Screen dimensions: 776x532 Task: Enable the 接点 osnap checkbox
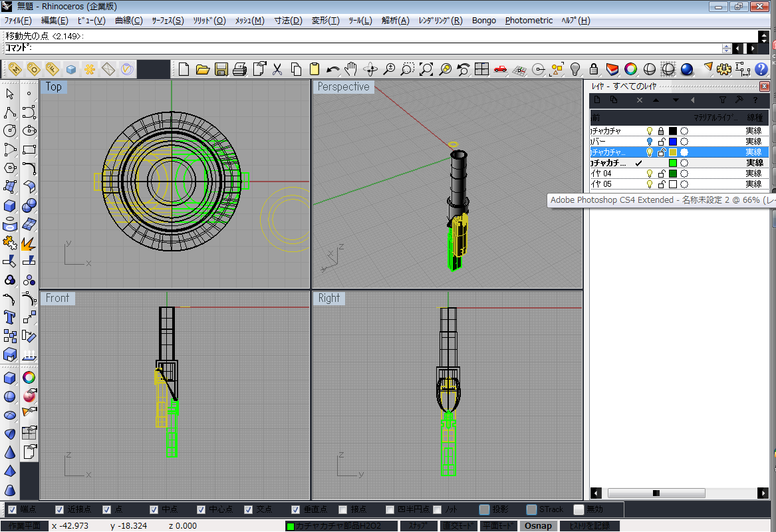(x=343, y=509)
